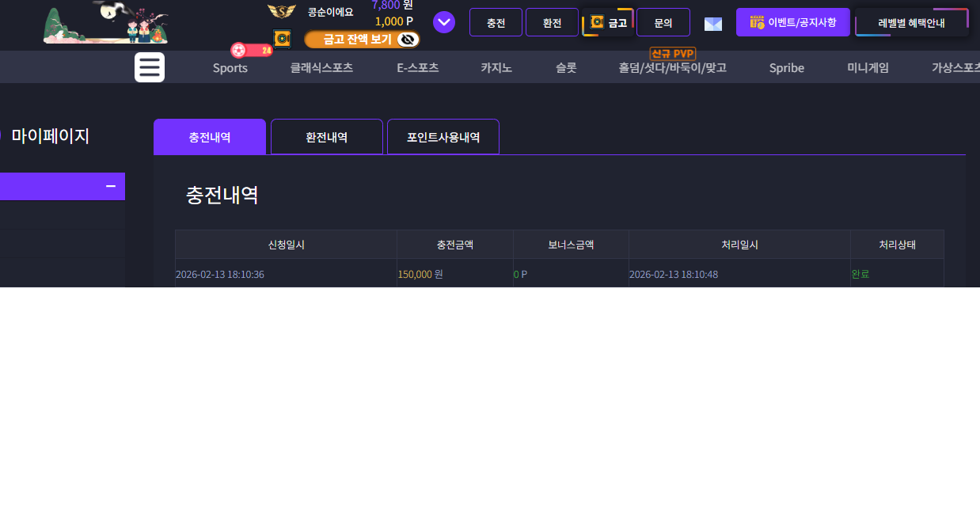980x513 pixels.
Task: Switch to 포인트사용내역 tab
Action: [x=443, y=137]
